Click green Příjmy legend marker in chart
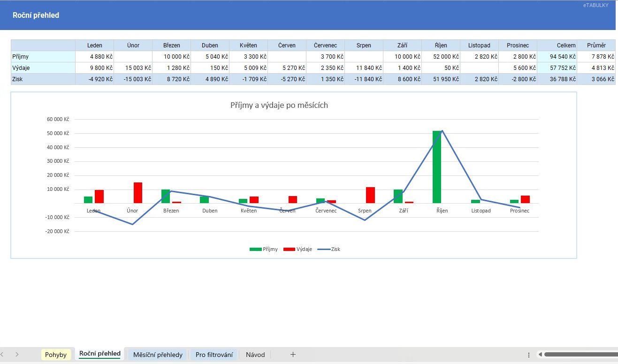 tap(255, 250)
